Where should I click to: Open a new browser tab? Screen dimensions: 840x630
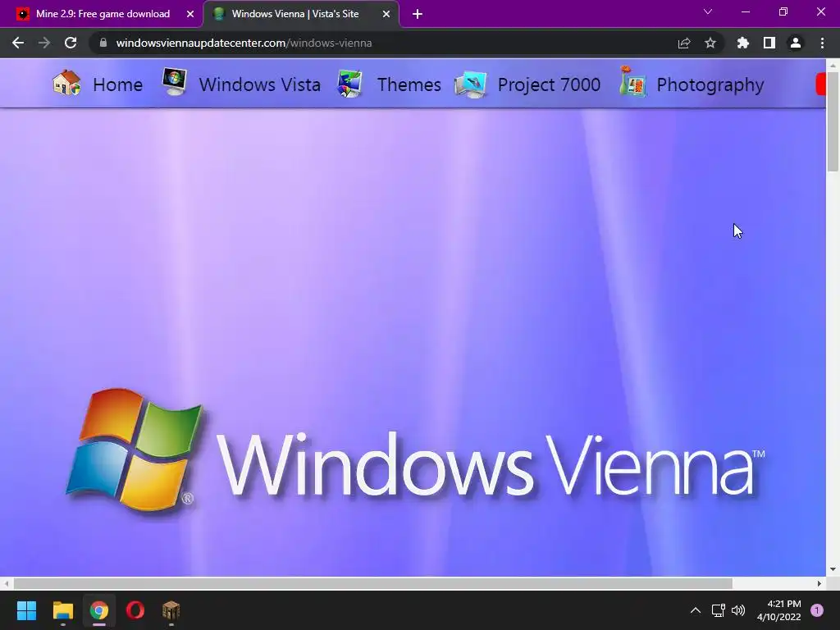pos(418,14)
